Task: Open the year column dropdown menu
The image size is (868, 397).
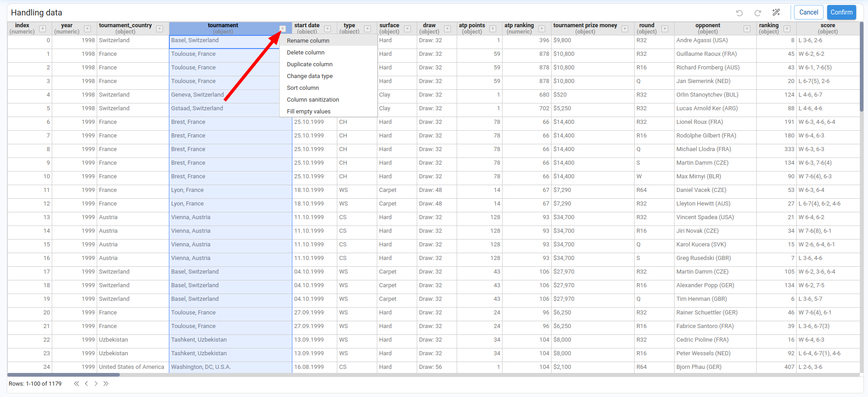Action: click(x=88, y=29)
